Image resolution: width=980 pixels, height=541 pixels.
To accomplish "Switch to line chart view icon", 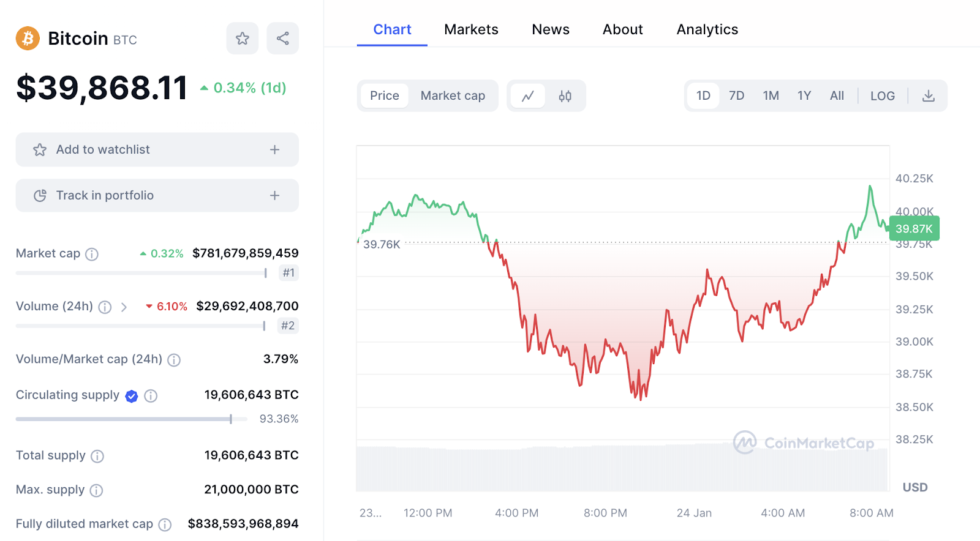I will pyautogui.click(x=528, y=96).
